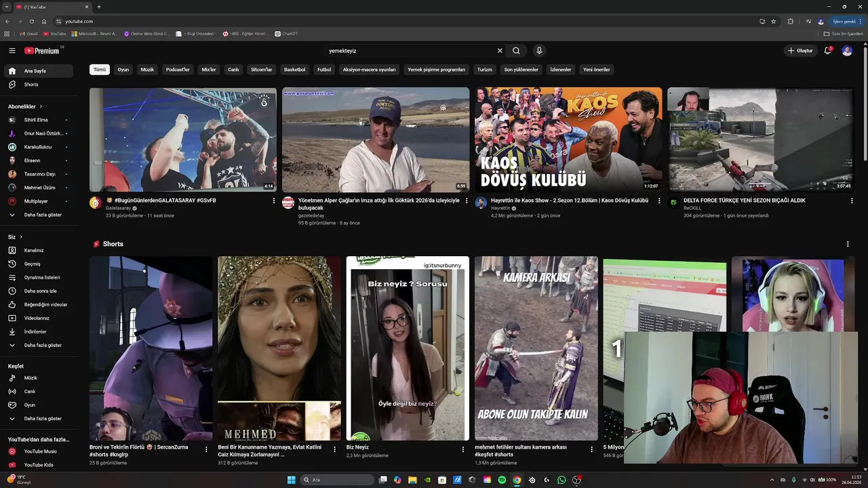Open the Shorts shelf three-dot menu
The height and width of the screenshot is (488, 868).
coord(848,244)
